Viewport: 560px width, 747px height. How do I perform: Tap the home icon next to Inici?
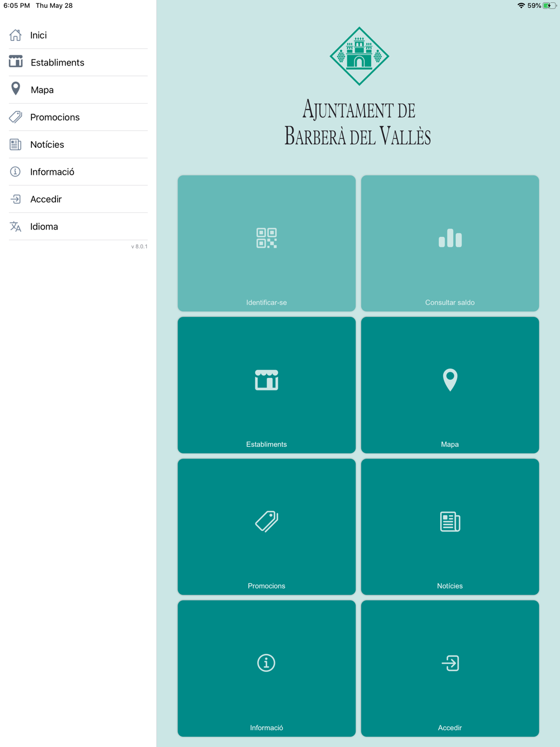(x=16, y=35)
